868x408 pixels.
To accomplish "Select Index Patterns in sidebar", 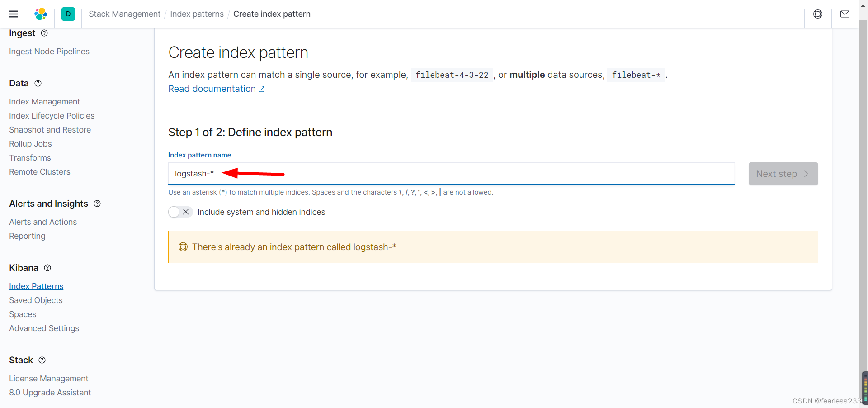I will (36, 286).
